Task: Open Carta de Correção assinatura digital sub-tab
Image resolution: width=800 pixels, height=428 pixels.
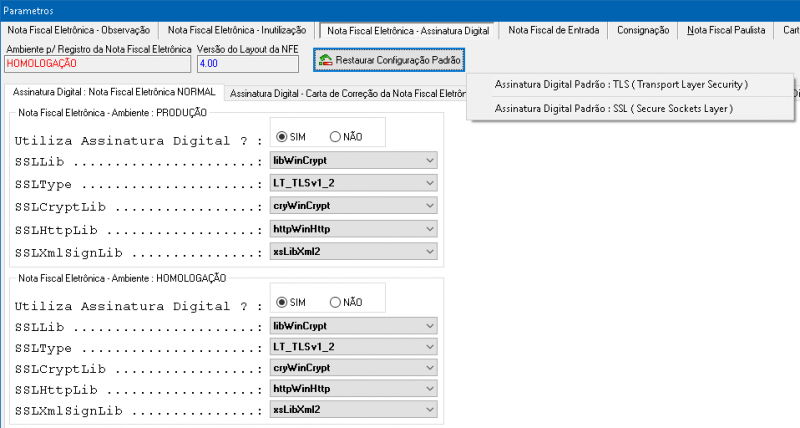Action: [x=347, y=94]
